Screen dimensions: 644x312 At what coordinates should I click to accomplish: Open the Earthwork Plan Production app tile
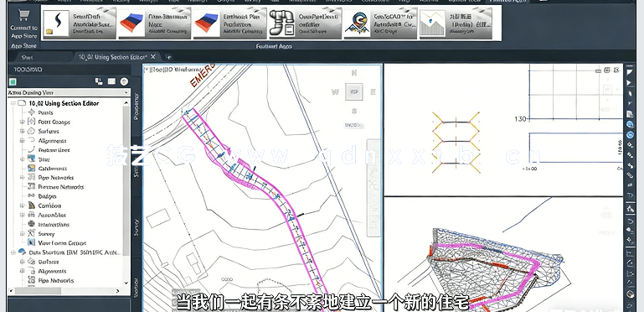(x=229, y=23)
